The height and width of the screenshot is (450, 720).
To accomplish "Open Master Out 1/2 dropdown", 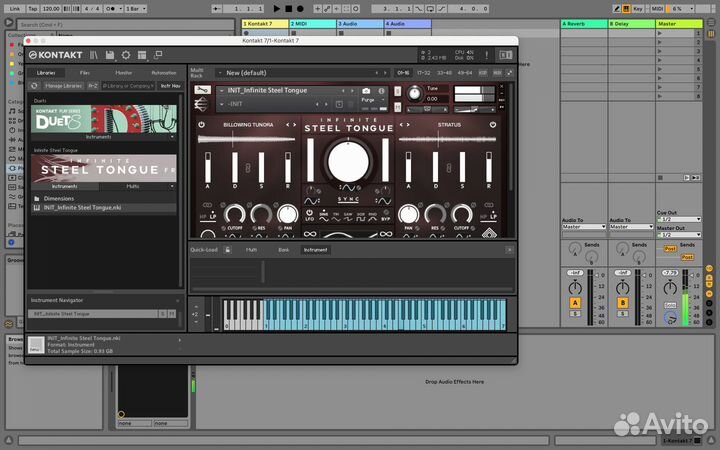I will coord(679,235).
